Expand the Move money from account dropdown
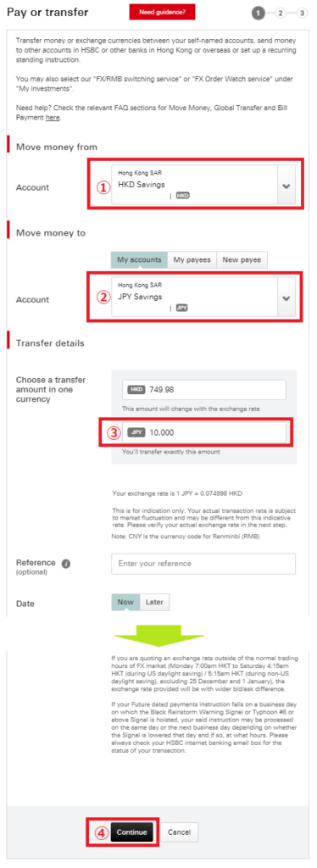This screenshot has width=317, height=868. click(286, 186)
